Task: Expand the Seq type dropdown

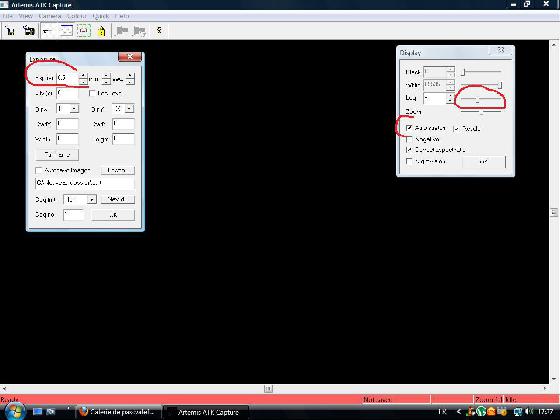Action: tap(92, 199)
